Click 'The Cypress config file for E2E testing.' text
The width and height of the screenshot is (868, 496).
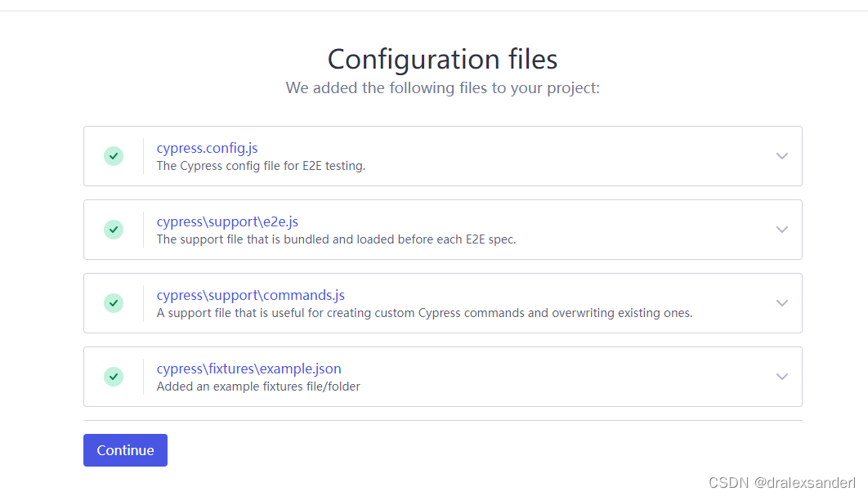261,166
